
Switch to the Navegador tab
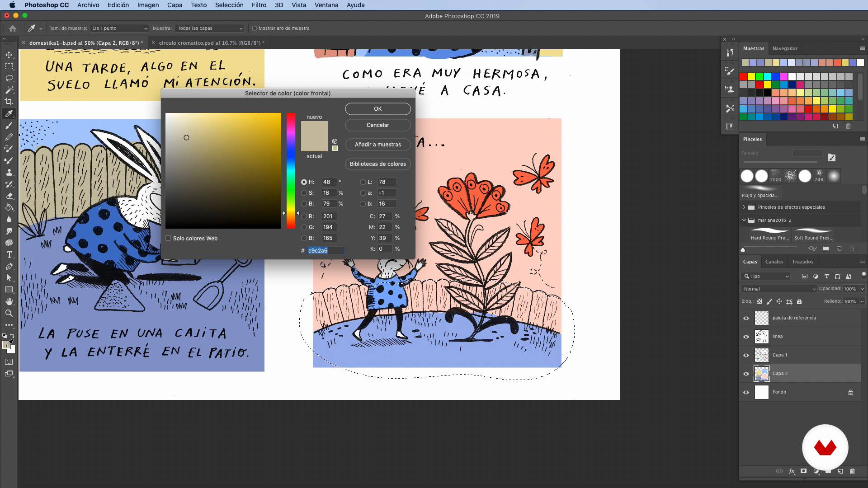[785, 48]
